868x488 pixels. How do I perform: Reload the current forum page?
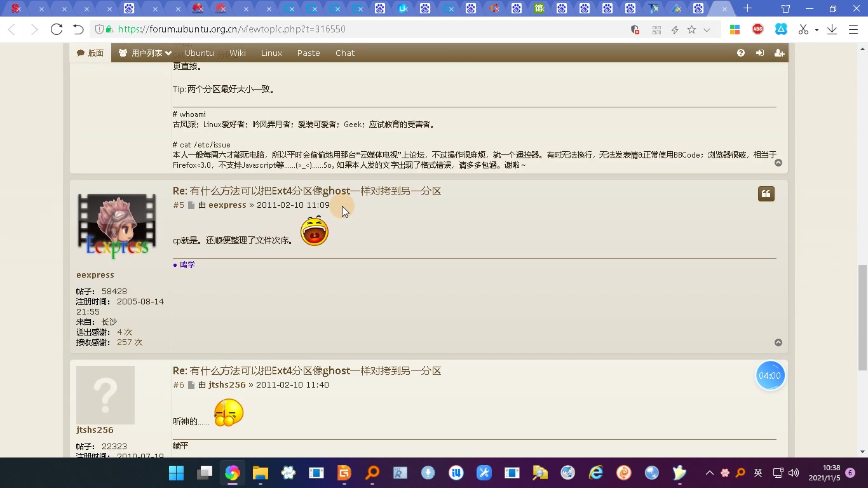(57, 30)
